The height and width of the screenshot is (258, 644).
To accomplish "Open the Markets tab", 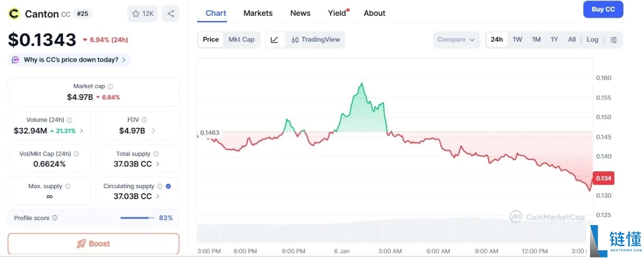I will pos(258,13).
